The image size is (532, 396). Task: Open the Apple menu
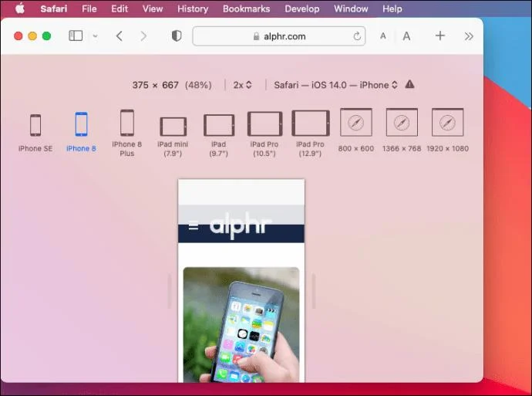pyautogui.click(x=20, y=8)
